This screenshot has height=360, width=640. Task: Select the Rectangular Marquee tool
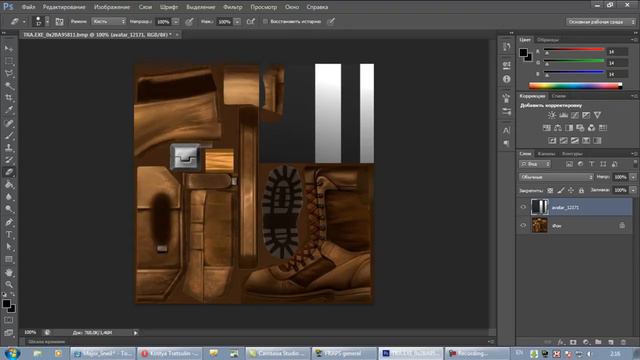coord(9,61)
